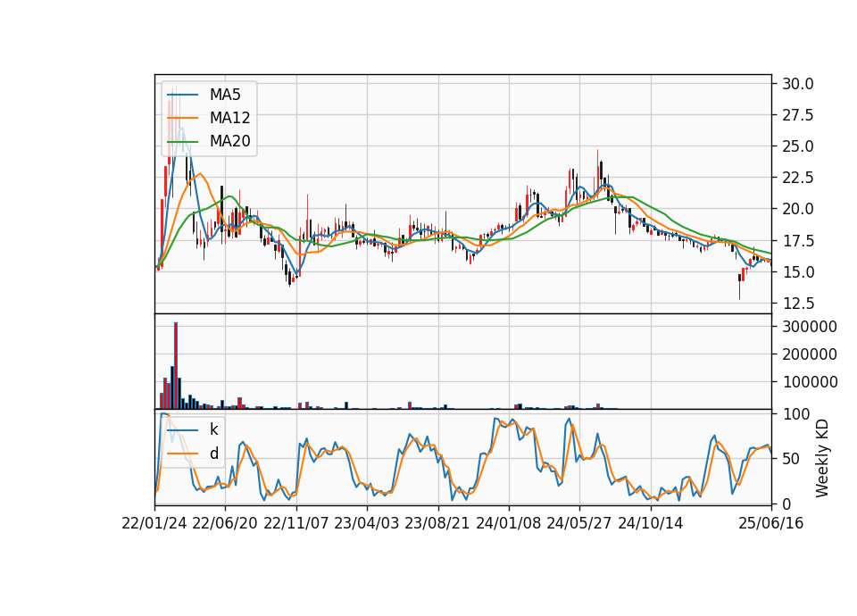Click the 25/06/16 date label
Image resolution: width=857 pixels, height=616 pixels.
click(771, 523)
